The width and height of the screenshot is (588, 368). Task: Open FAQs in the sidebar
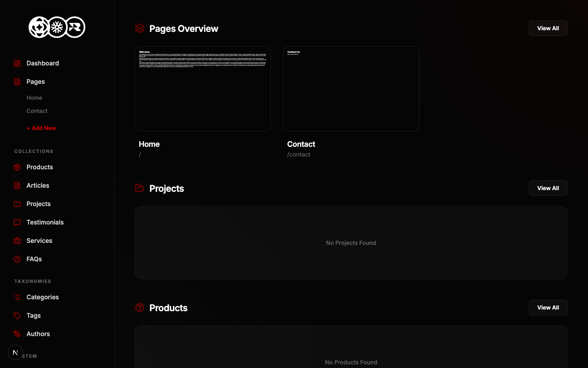(34, 259)
